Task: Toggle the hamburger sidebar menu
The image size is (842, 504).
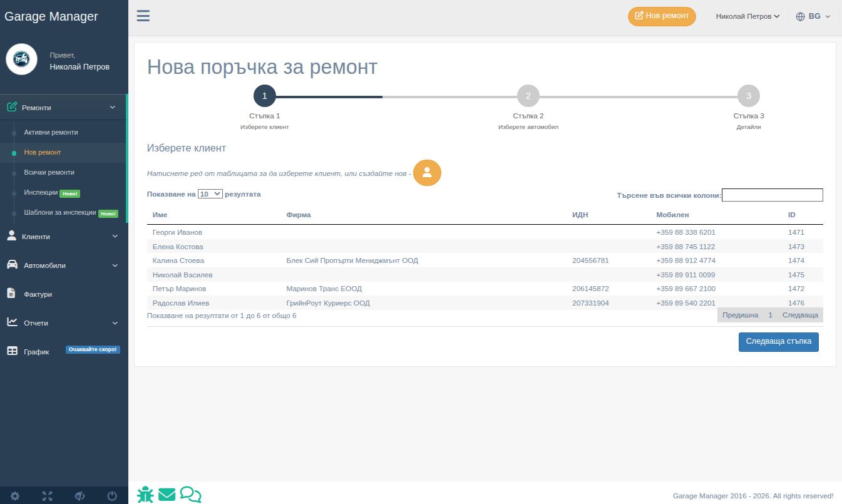Action: [143, 16]
